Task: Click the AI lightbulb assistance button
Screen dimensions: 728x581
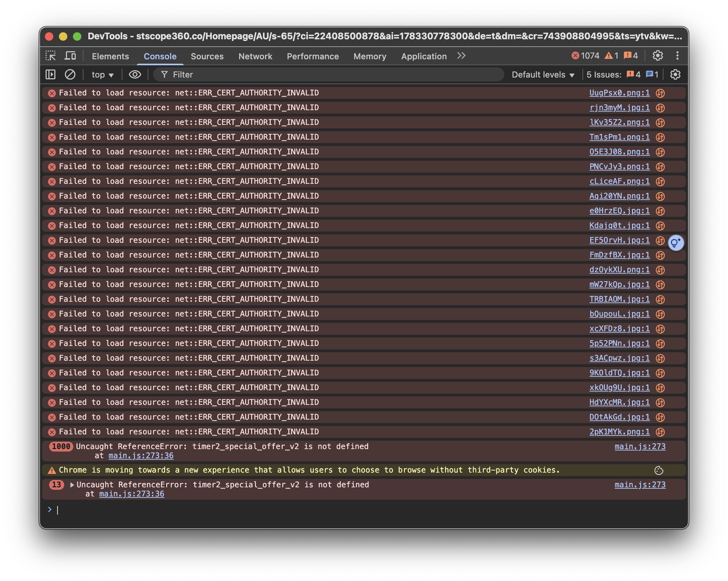Action: pos(675,243)
